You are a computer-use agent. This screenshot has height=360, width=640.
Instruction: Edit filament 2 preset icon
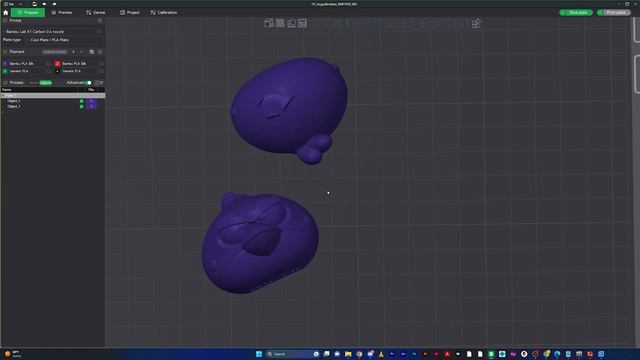coord(101,64)
